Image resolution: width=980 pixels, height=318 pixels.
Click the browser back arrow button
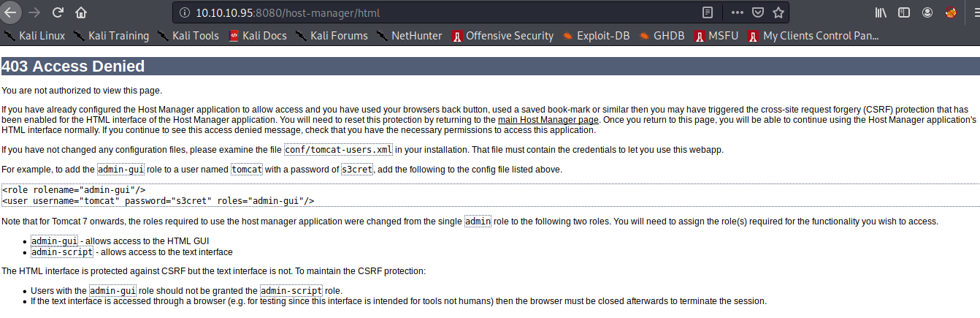coord(10,12)
